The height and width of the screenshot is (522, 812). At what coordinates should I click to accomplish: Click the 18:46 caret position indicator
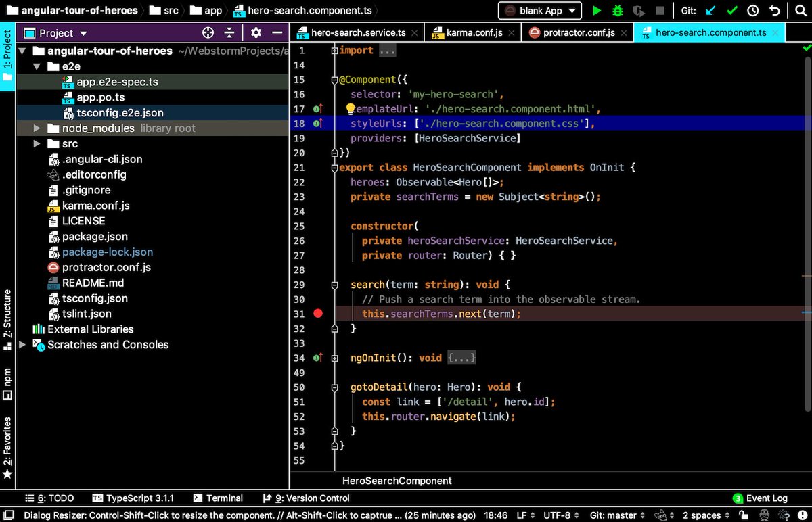point(496,515)
